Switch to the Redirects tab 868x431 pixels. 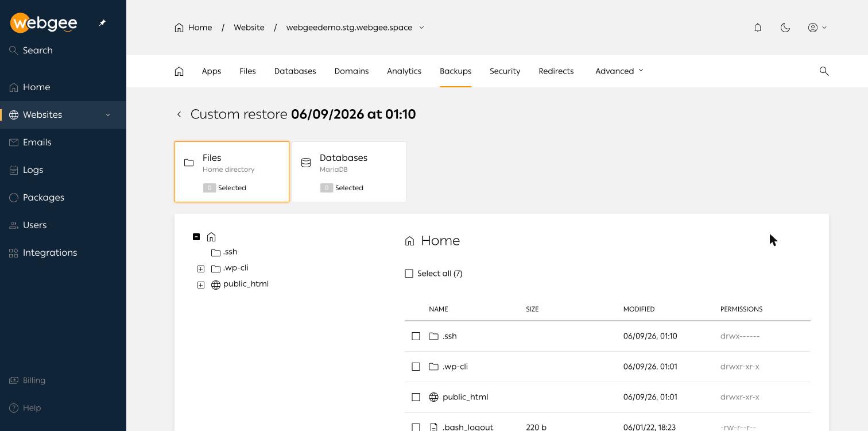pyautogui.click(x=556, y=71)
